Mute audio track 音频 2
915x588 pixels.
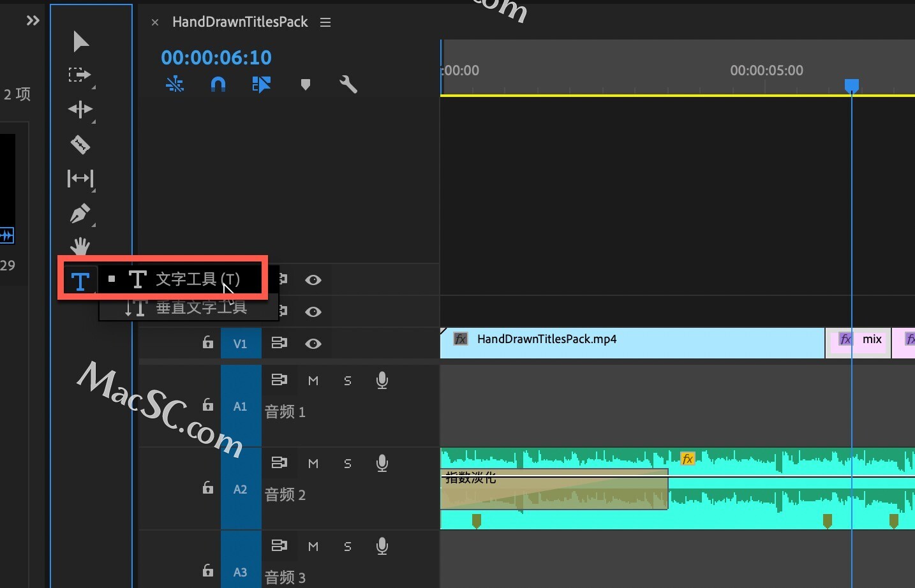pyautogui.click(x=313, y=464)
